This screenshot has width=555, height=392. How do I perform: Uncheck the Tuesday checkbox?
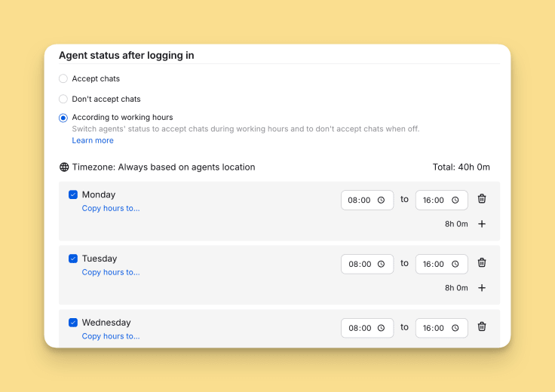73,259
